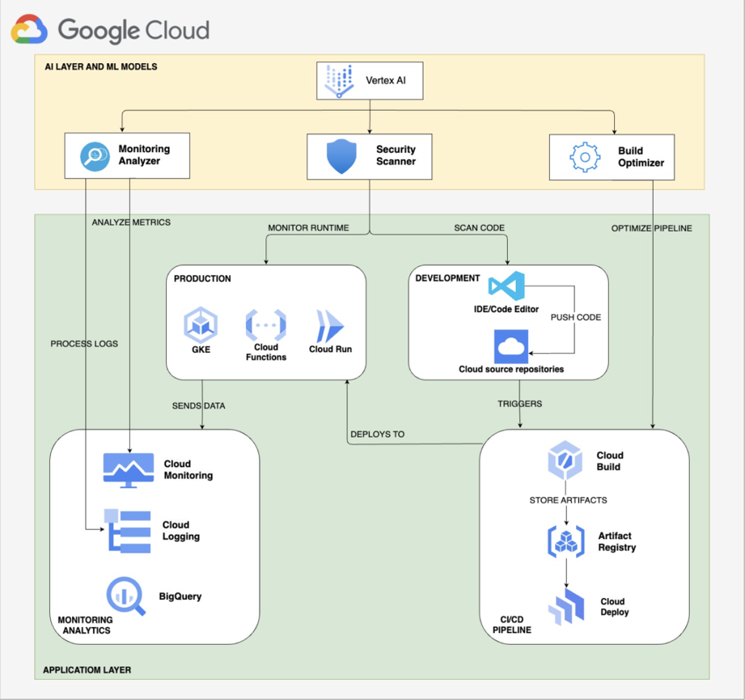The height and width of the screenshot is (700, 745).
Task: Click the Build Optimizer gear icon
Action: click(x=584, y=157)
